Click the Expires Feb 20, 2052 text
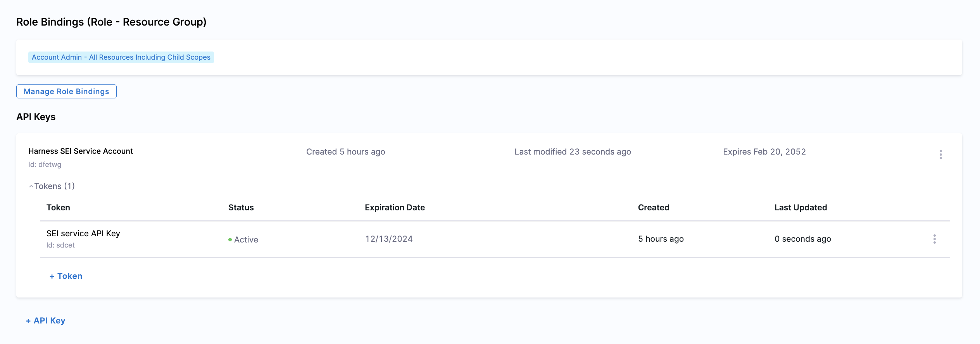The image size is (980, 344). [764, 152]
